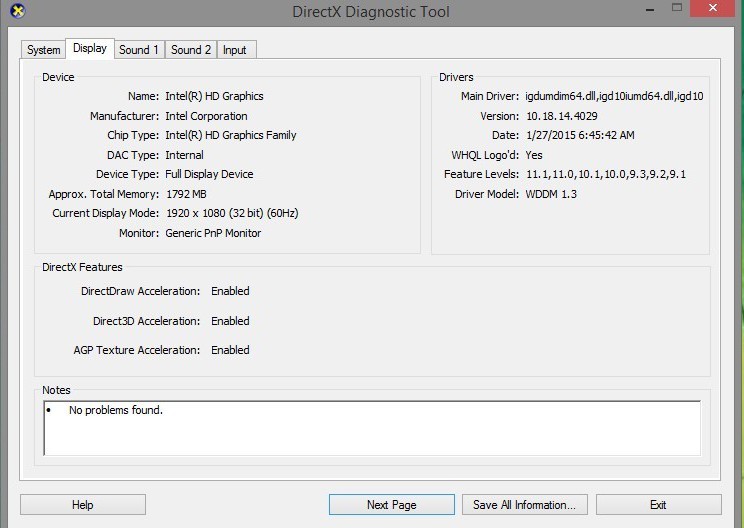This screenshot has width=744, height=528.
Task: Click feature levels '11.1,11.0,10.1,10.0,9.3,9.2,9.1'
Action: pyautogui.click(x=606, y=174)
